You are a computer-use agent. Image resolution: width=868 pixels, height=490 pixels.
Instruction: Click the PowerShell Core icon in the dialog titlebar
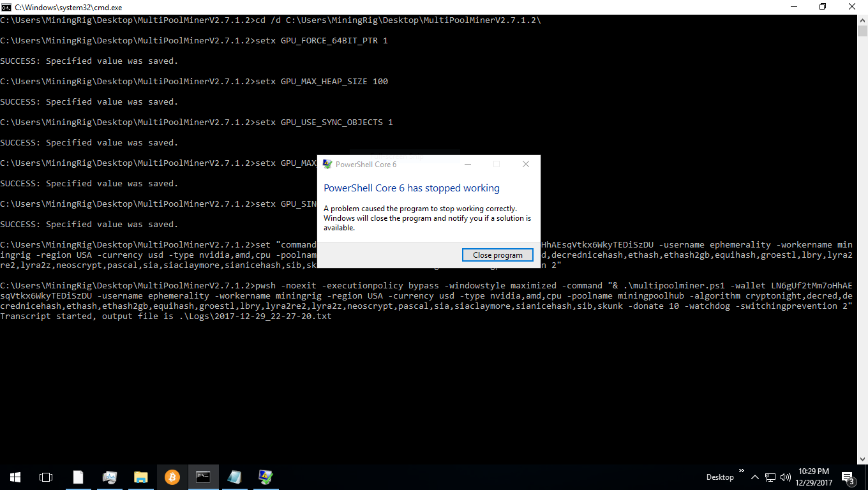[x=327, y=164]
